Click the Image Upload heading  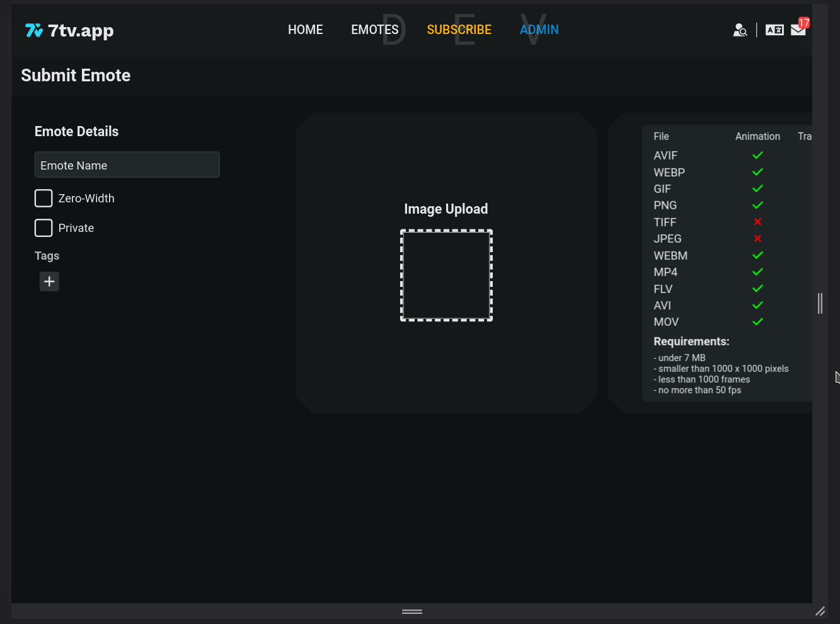point(446,209)
